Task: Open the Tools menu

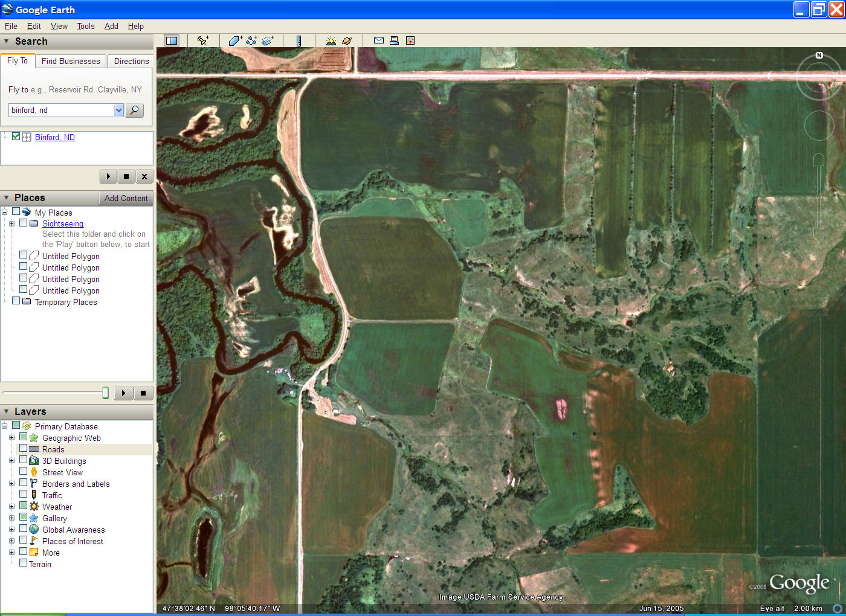Action: (x=86, y=26)
